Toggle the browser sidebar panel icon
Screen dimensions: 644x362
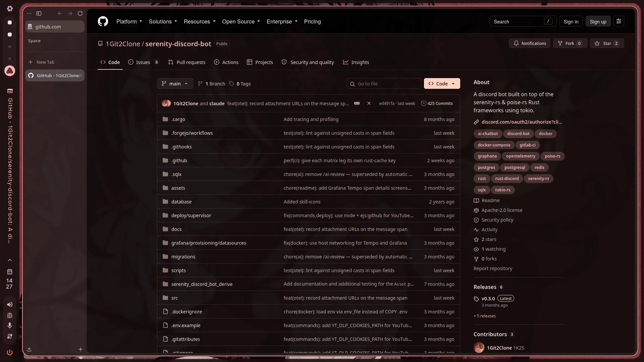click(39, 13)
